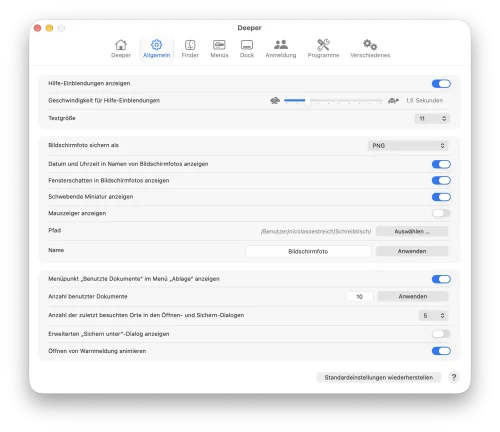Image resolution: width=500 pixels, height=432 pixels.
Task: Toggle Hilfe-Einblendungen anzeigen switch
Action: point(441,84)
